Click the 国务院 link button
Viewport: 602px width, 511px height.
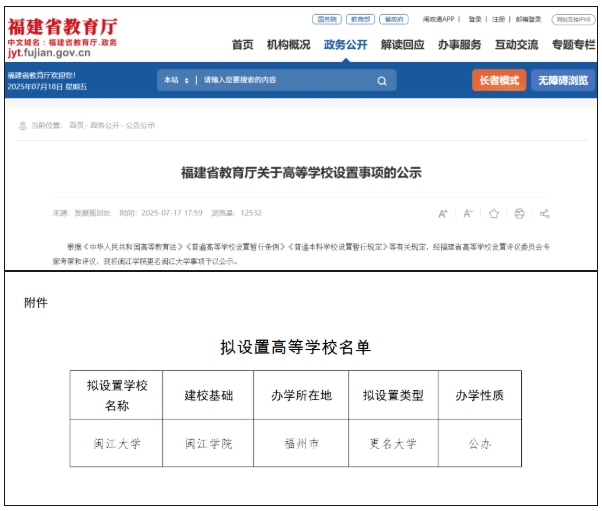pos(327,19)
